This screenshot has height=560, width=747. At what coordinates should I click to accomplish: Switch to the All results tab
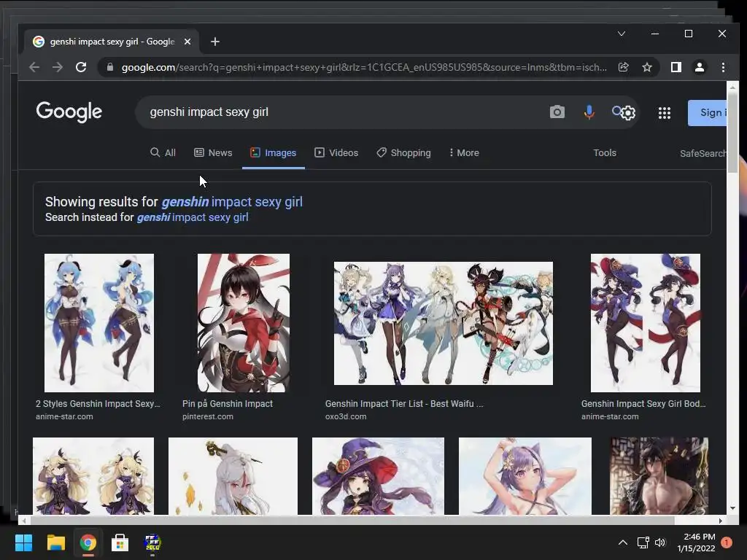tap(163, 153)
